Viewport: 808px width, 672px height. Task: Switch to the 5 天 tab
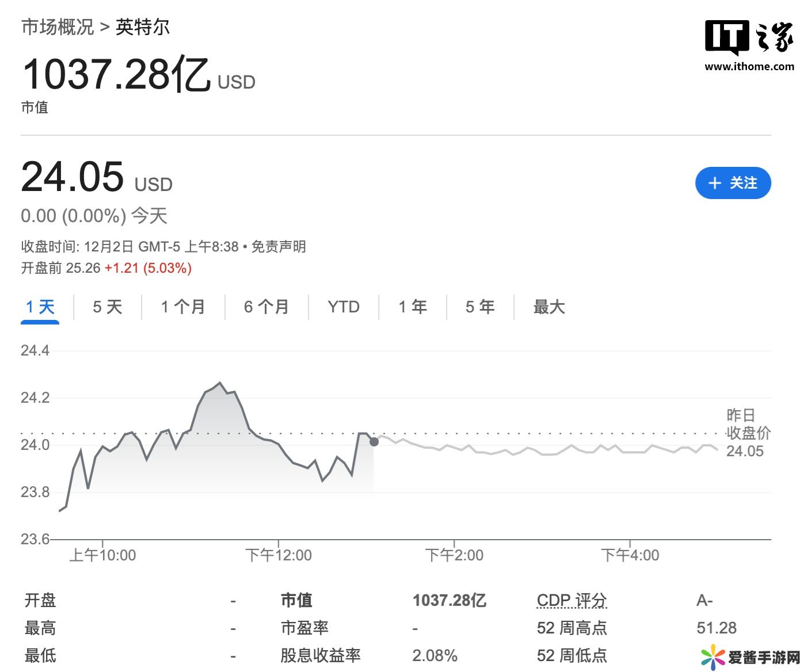(108, 307)
